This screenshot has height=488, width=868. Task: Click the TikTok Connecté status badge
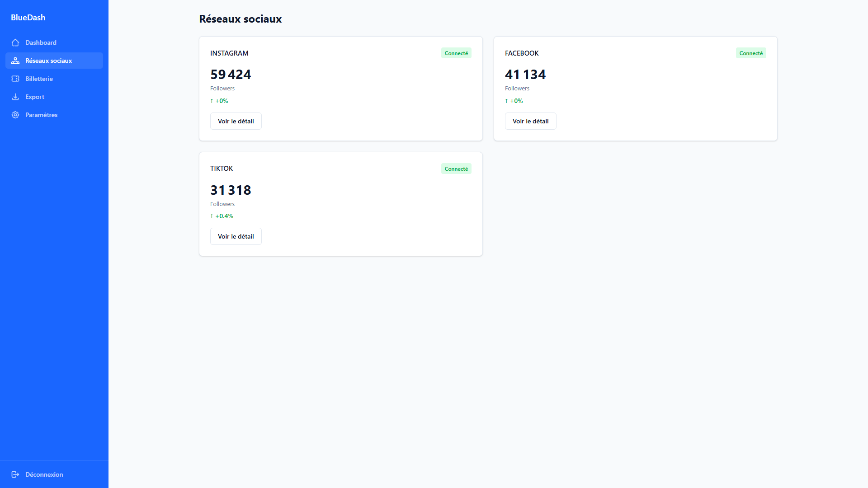pos(456,169)
